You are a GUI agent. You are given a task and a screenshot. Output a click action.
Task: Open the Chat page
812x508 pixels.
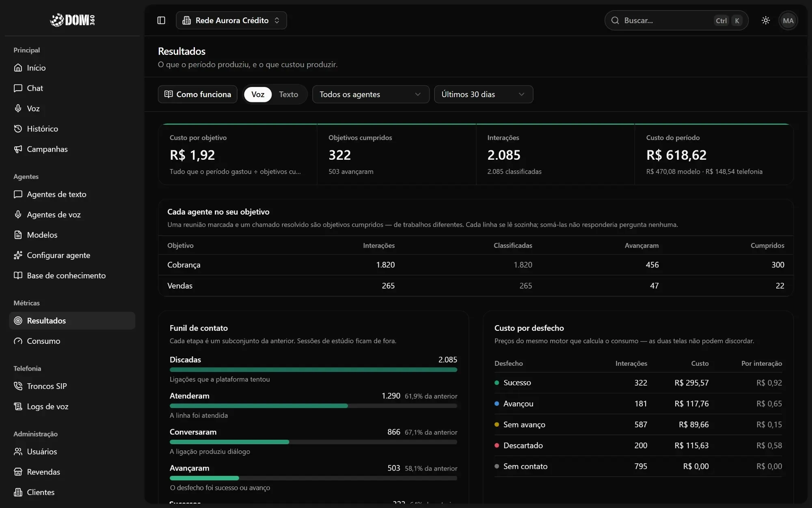point(72,88)
